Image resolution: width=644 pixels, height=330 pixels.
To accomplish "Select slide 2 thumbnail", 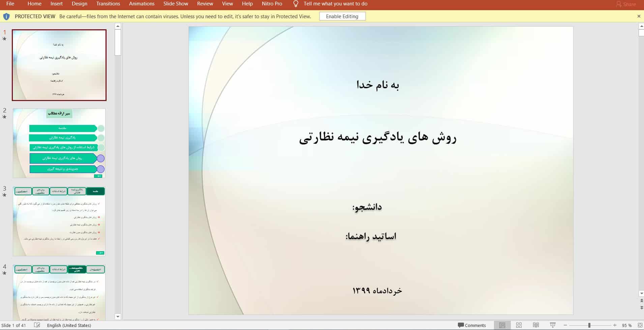I will 59,143.
